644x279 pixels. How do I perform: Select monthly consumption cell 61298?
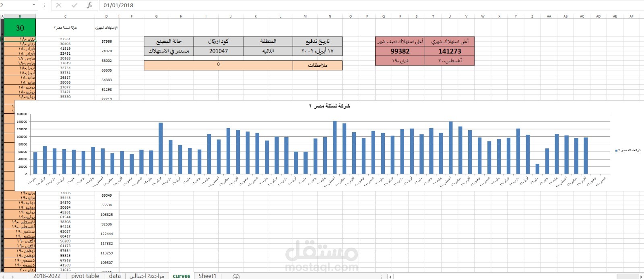click(107, 90)
